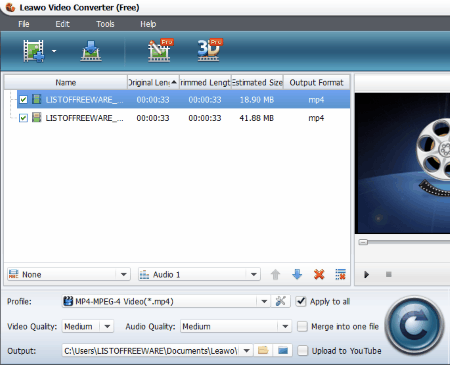
Task: Toggle the Apply to all checkbox
Action: (x=301, y=301)
